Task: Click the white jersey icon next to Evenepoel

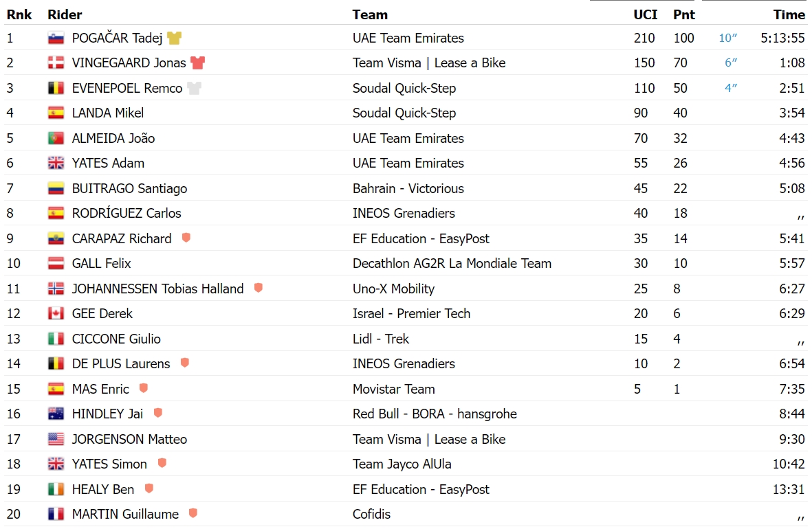Action: click(194, 89)
